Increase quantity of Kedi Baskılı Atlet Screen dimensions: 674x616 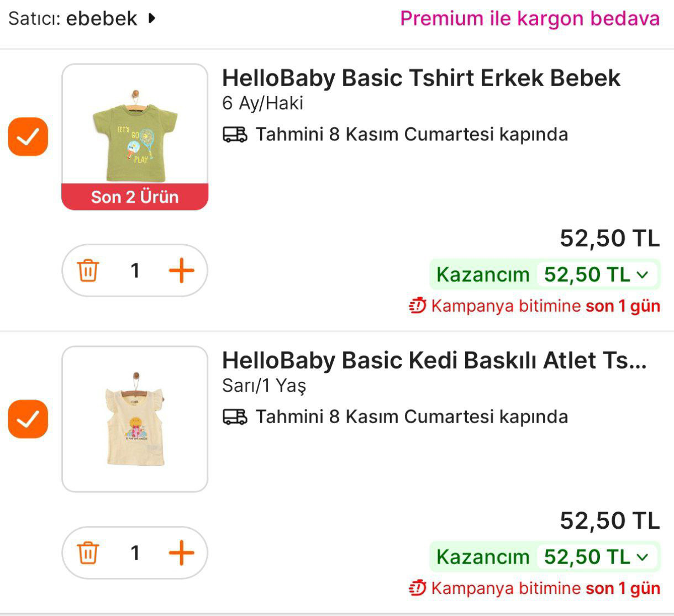[181, 552]
